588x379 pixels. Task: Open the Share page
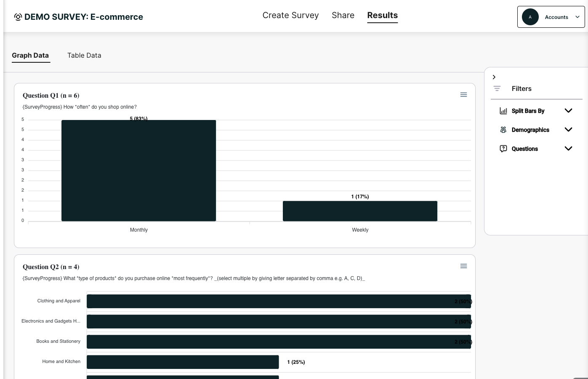point(343,16)
